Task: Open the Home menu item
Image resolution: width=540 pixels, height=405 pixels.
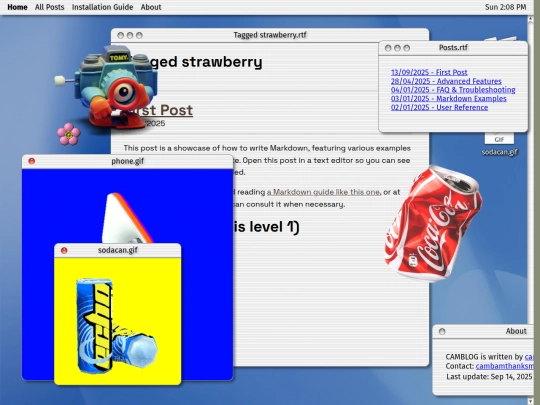Action: pos(17,7)
